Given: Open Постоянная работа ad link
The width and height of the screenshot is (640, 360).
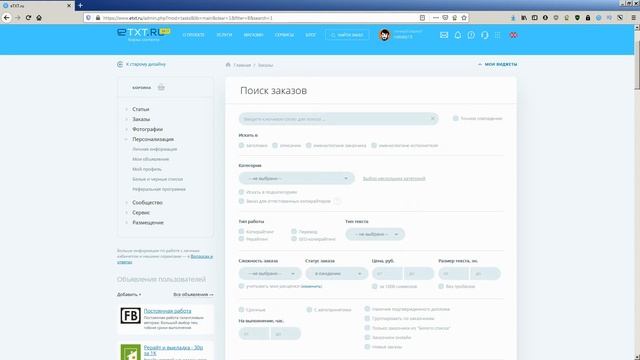Looking at the screenshot, I should 167,311.
